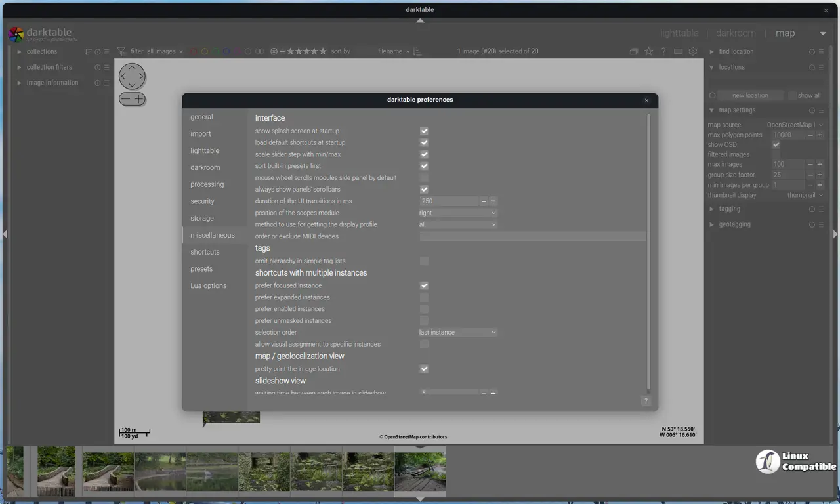Click the new location button

tap(749, 95)
